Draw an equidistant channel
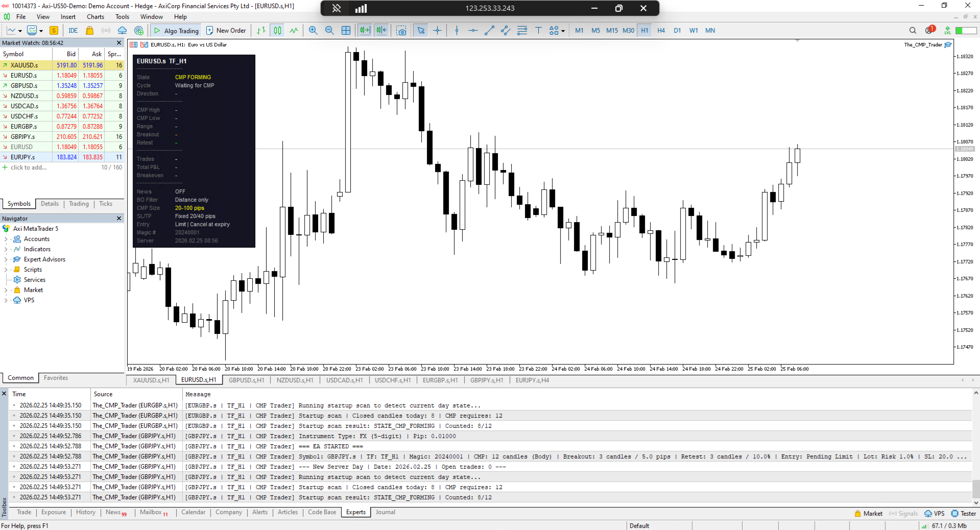This screenshot has width=980, height=530. tap(506, 31)
